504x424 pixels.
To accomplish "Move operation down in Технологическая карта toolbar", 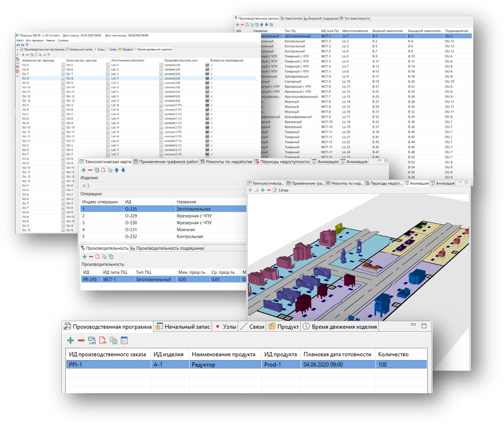I will coord(123,170).
